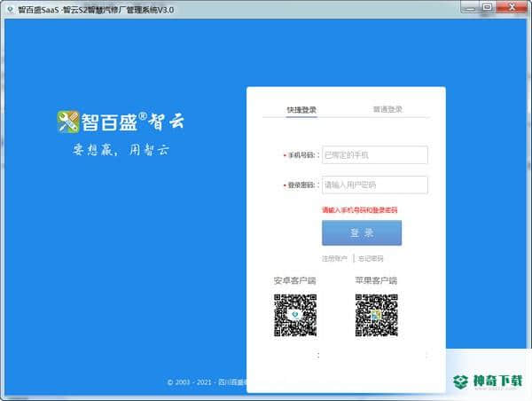Focus the 手机号码 input field
This screenshot has height=401, width=532.
[x=375, y=155]
